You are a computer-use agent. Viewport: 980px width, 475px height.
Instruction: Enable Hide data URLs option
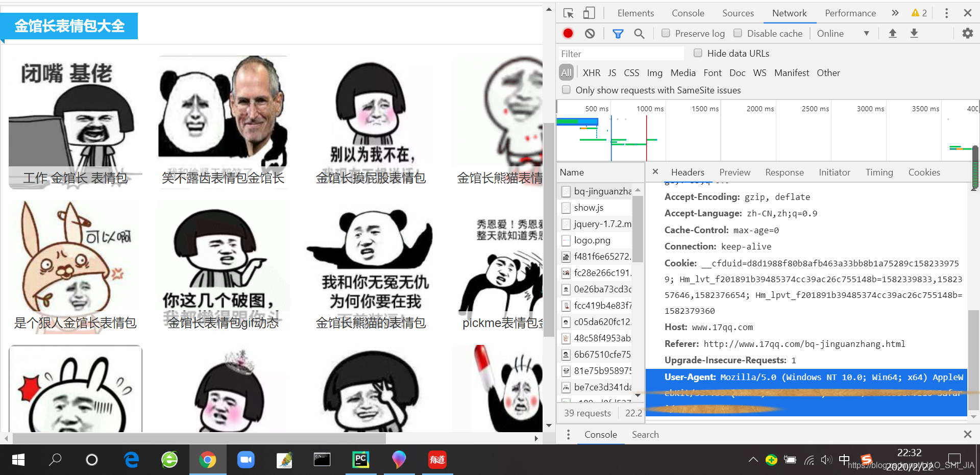tap(697, 53)
